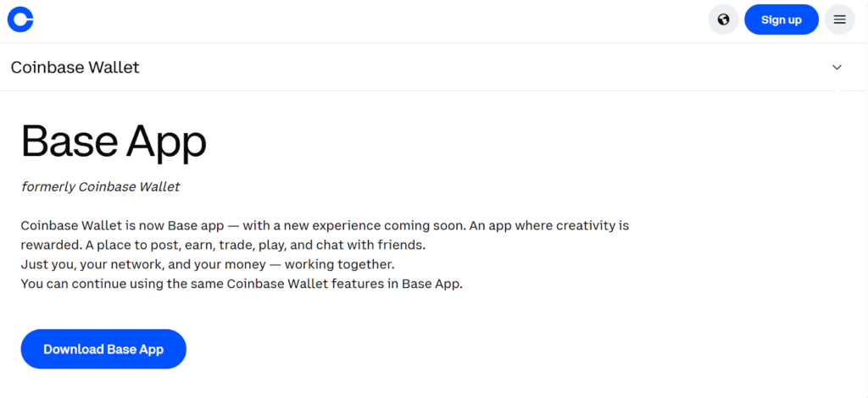Viewport: 868px width, 398px height.
Task: Open the hamburger menu
Action: tap(839, 19)
